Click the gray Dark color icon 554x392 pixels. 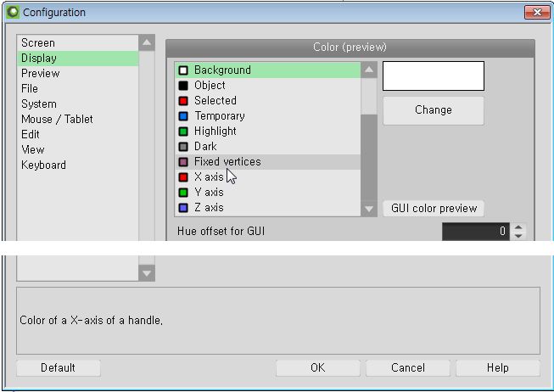click(183, 147)
